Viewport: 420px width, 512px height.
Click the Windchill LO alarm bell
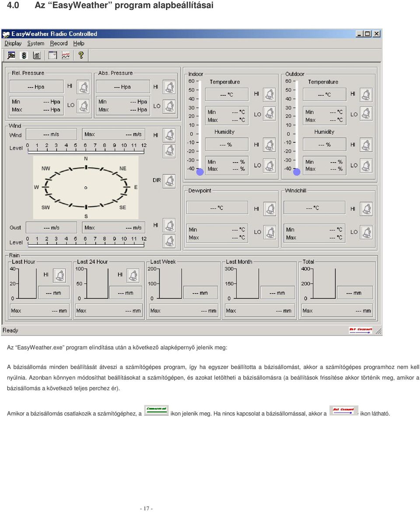(367, 233)
